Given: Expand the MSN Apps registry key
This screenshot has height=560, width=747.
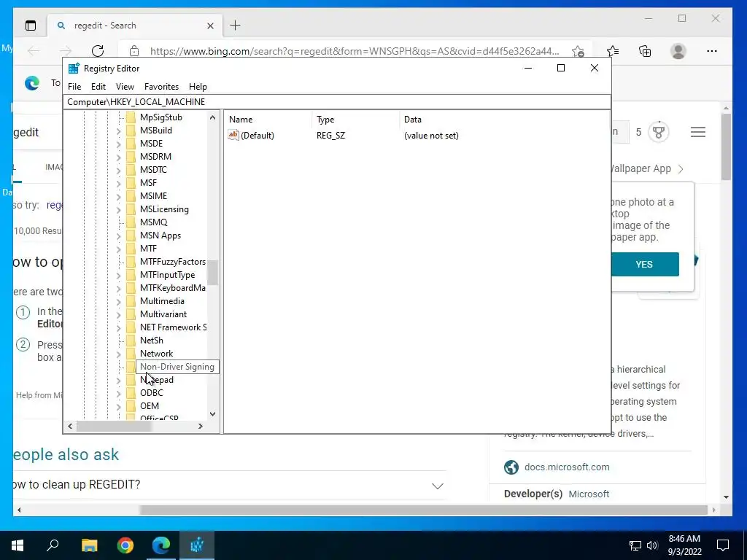Looking at the screenshot, I should coord(119,236).
